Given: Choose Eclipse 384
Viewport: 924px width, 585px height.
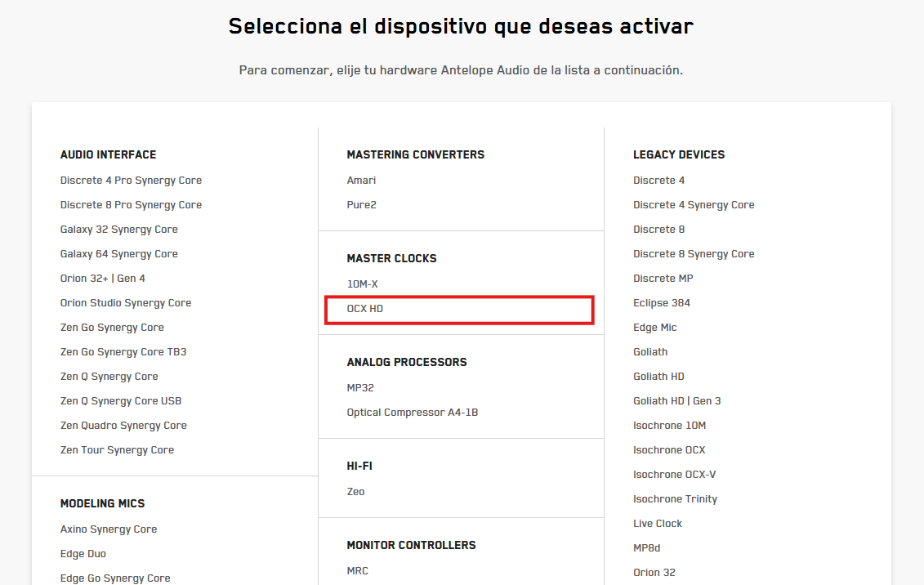Looking at the screenshot, I should (661, 303).
